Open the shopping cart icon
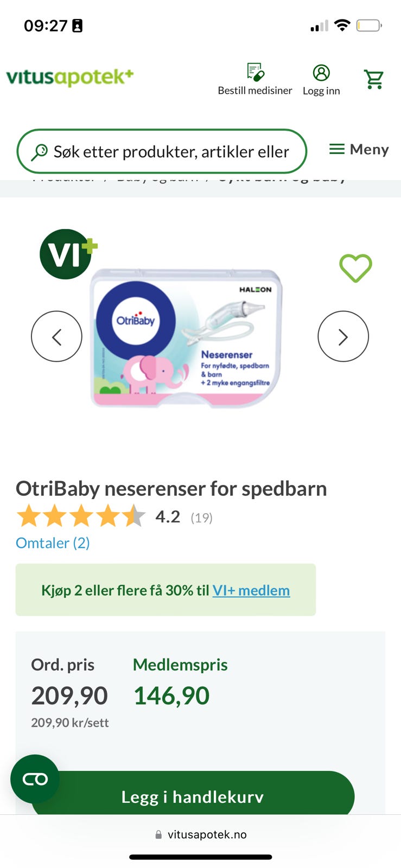The height and width of the screenshot is (868, 401). 374,80
